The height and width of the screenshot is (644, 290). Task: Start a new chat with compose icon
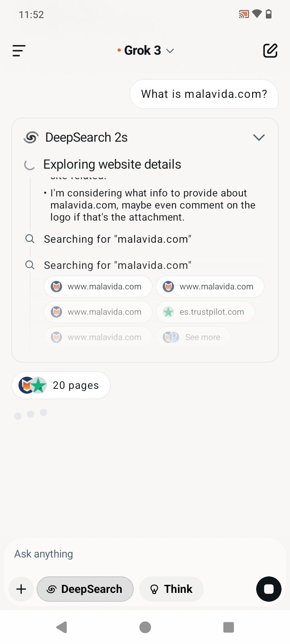pos(270,51)
